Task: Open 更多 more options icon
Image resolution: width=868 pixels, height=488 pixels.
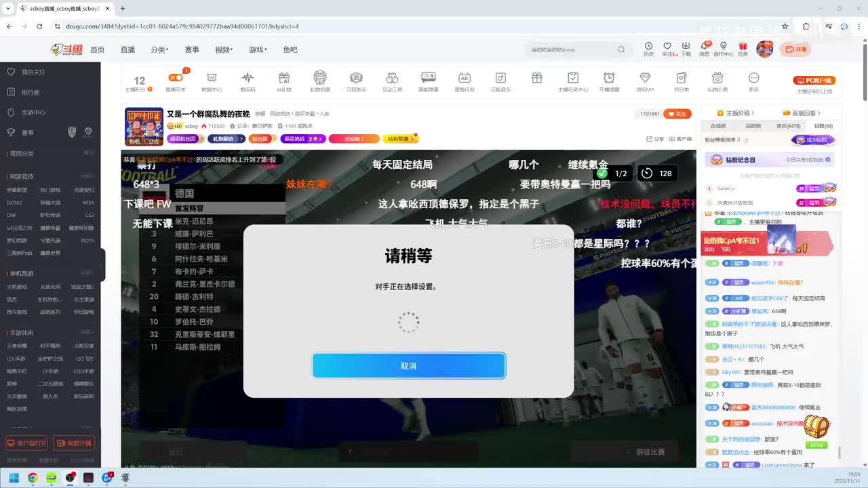Action: pyautogui.click(x=753, y=78)
